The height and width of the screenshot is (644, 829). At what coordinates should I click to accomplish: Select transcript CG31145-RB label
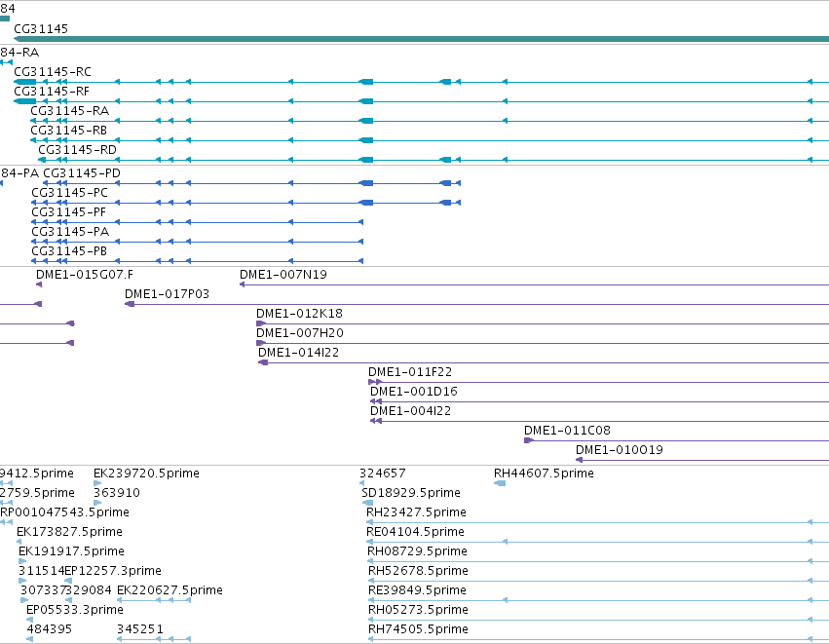(69, 131)
